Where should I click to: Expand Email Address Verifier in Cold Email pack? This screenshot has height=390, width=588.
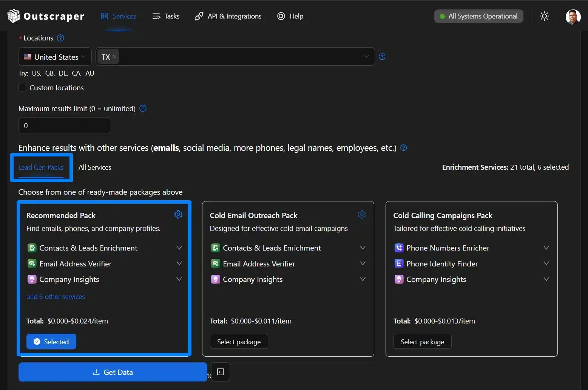(363, 263)
